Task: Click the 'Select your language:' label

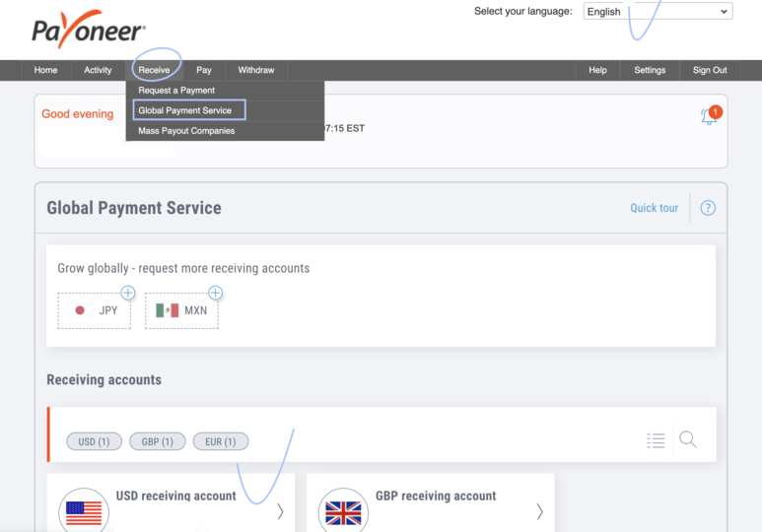Action: coord(523,11)
